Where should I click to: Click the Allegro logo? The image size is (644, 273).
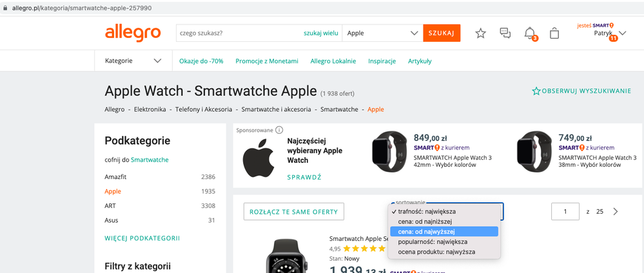point(133,33)
